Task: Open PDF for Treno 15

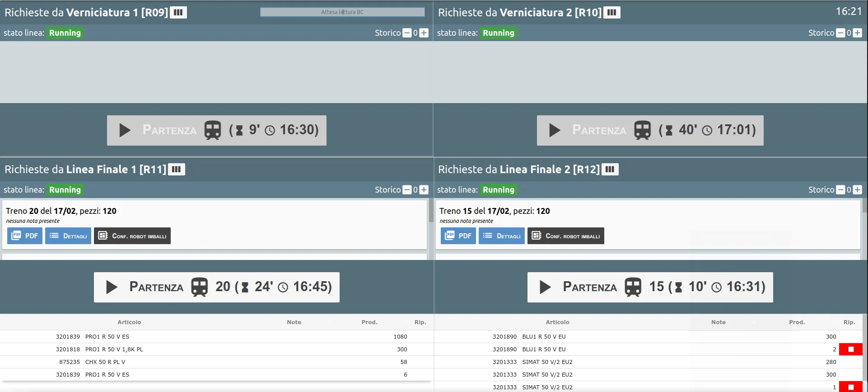Action: pos(458,236)
